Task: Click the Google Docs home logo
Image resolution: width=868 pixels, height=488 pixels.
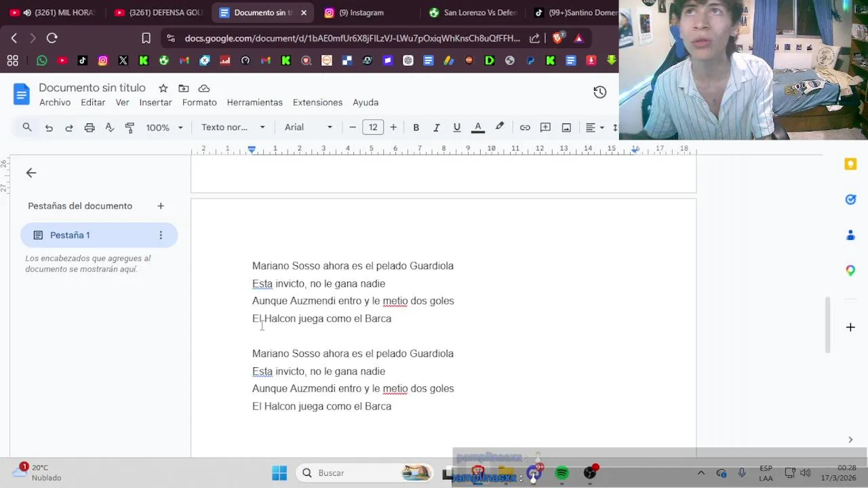Action: (22, 94)
